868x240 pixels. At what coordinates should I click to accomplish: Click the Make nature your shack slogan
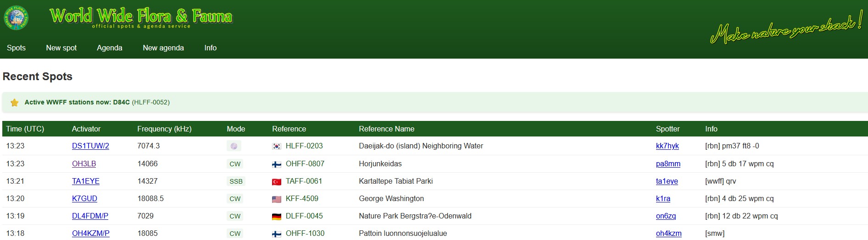[787, 27]
